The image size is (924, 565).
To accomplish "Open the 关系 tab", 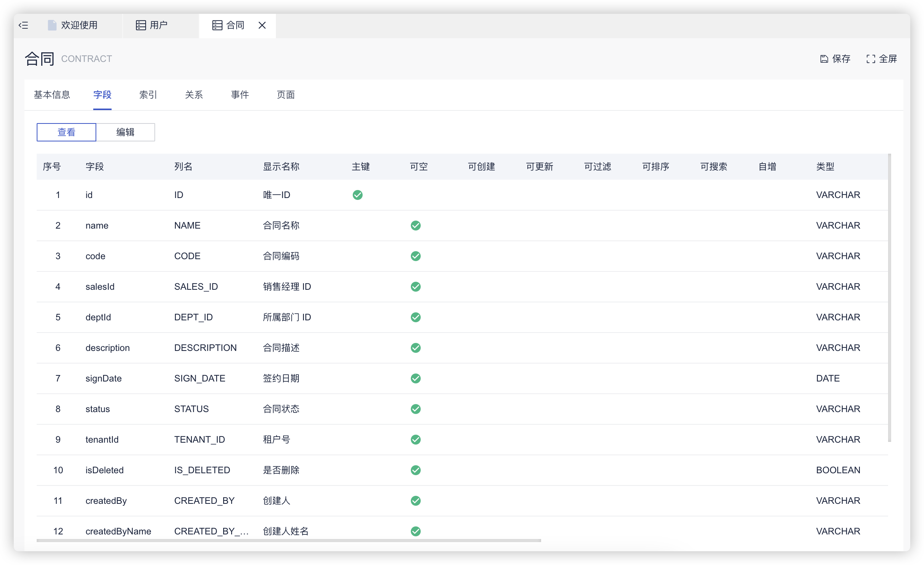I will pyautogui.click(x=194, y=95).
